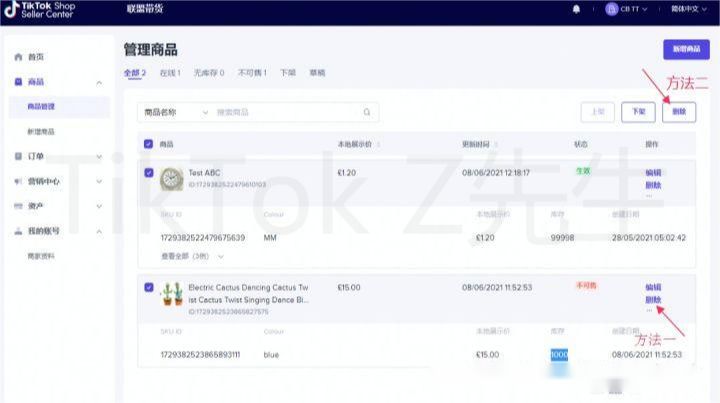Click 编辑 for Test ABC
The image size is (720, 403).
[x=653, y=173]
